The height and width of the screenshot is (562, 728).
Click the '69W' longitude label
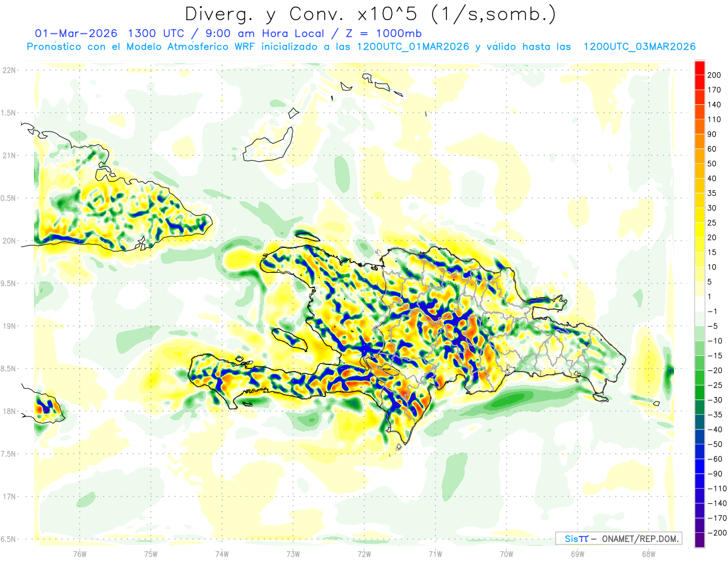578,554
